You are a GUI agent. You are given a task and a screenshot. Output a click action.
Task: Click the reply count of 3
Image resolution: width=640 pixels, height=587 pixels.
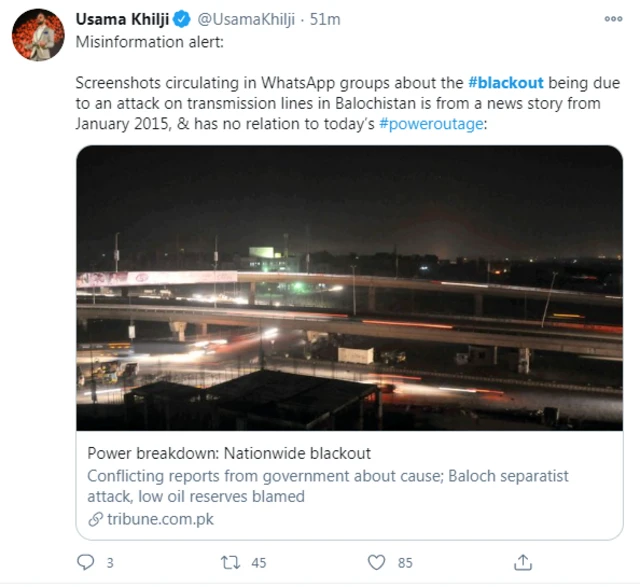(109, 563)
